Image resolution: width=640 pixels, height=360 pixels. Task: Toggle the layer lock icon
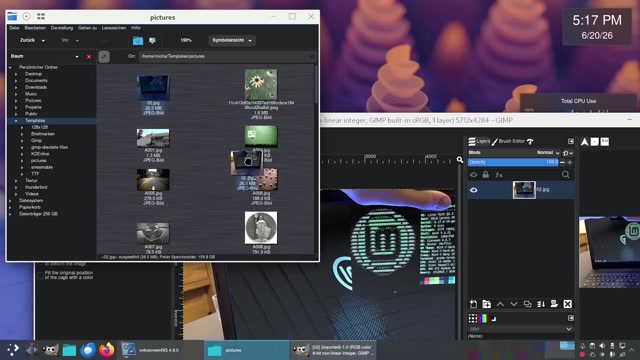pos(486,175)
